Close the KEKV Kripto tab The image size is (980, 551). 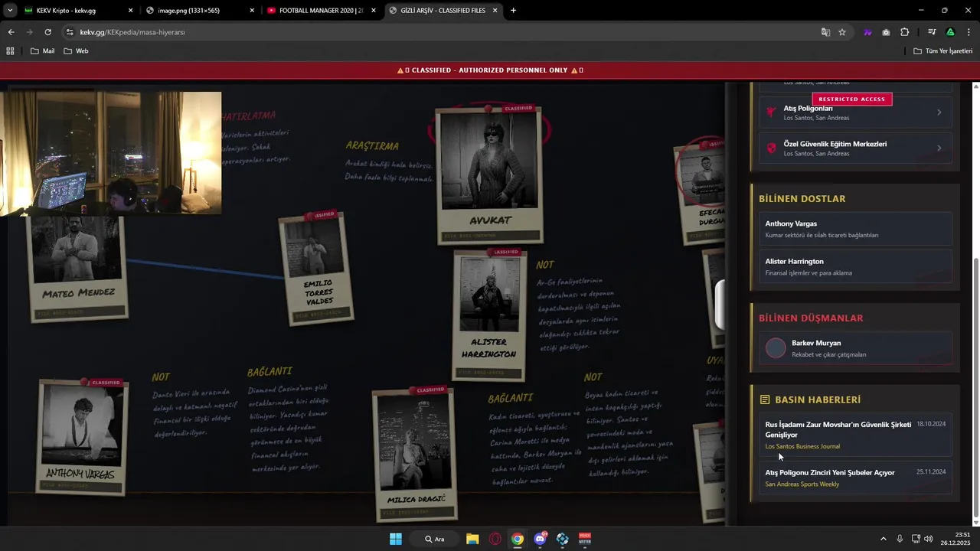point(130,11)
